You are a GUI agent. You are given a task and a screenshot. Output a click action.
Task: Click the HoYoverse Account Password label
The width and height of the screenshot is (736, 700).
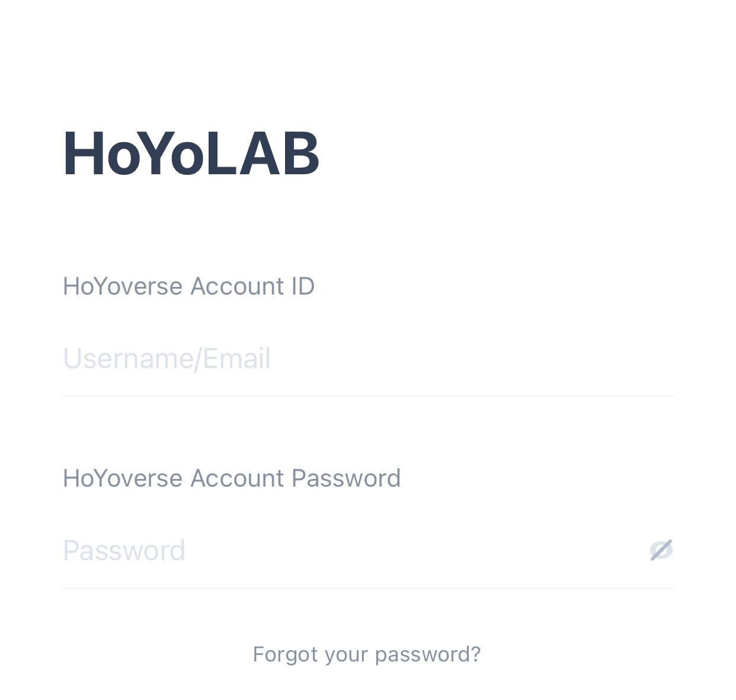click(232, 478)
